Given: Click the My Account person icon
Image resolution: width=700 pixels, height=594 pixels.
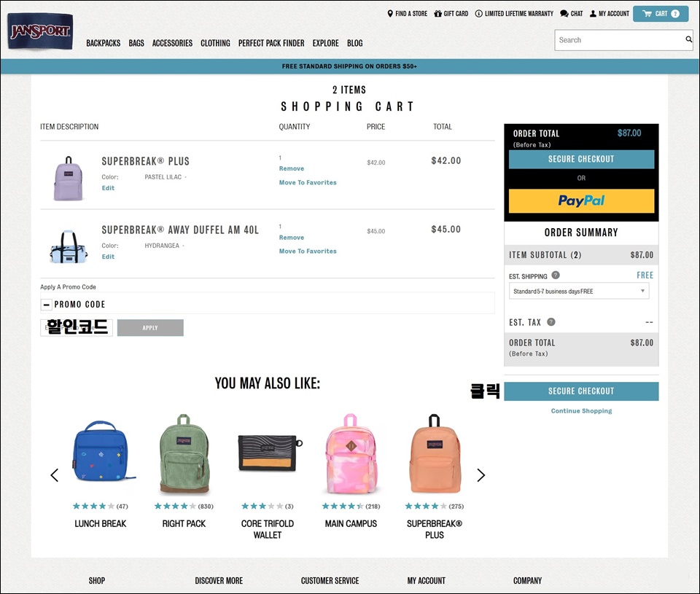Looking at the screenshot, I should tap(593, 13).
